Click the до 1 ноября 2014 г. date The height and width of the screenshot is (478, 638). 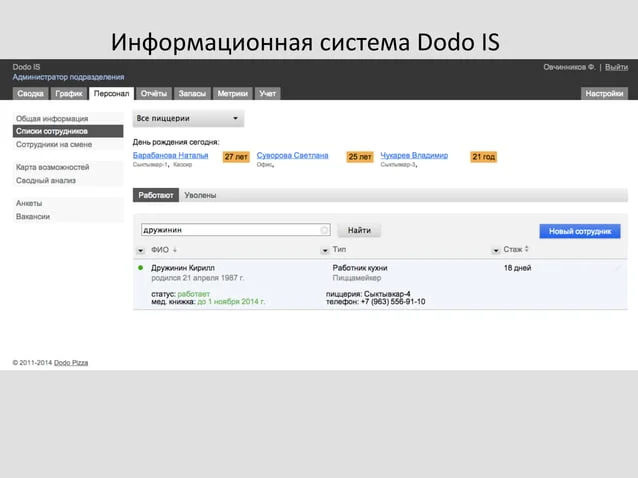click(x=231, y=301)
